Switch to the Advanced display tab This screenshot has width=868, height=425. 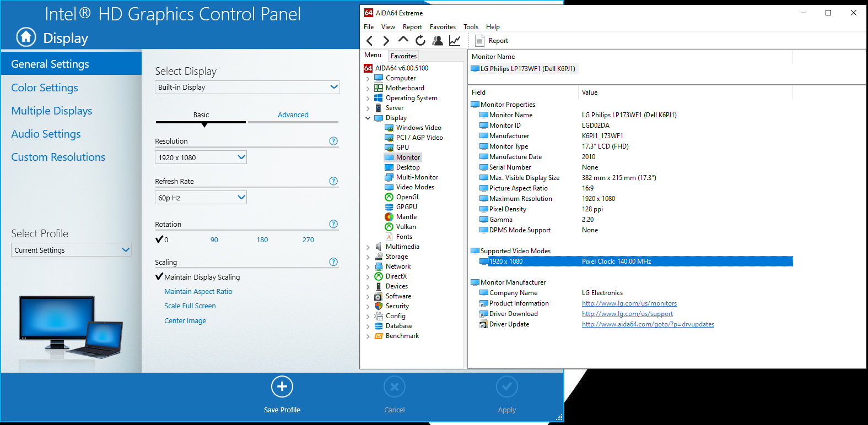(293, 115)
